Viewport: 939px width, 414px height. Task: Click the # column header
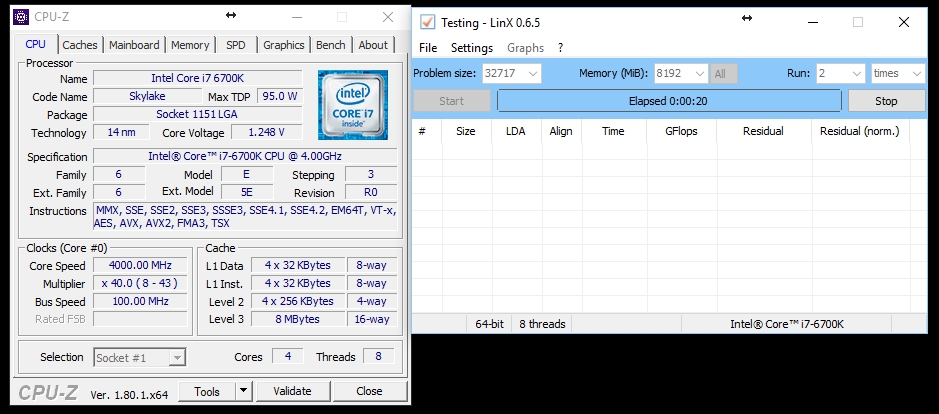427,131
